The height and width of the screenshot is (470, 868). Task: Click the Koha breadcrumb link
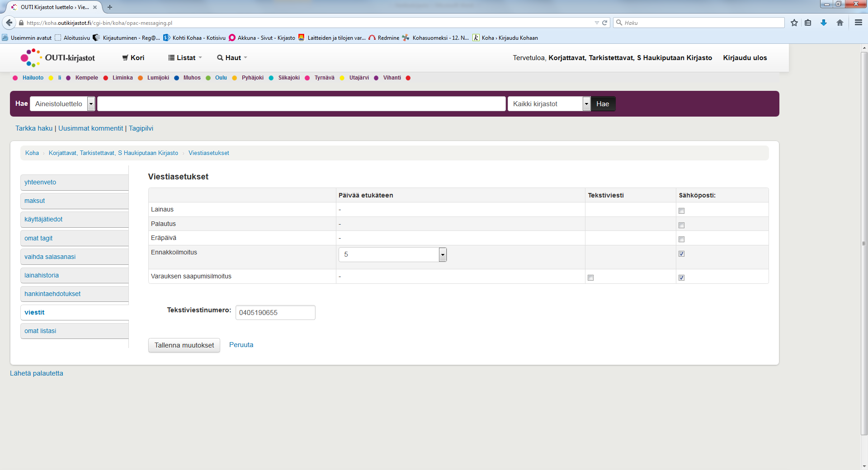click(x=32, y=153)
